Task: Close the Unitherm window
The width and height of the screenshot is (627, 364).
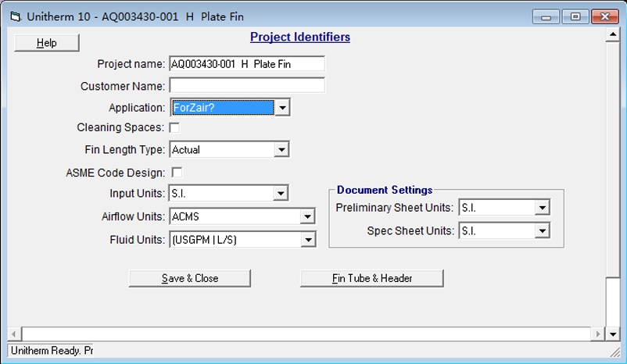Action: pyautogui.click(x=604, y=16)
